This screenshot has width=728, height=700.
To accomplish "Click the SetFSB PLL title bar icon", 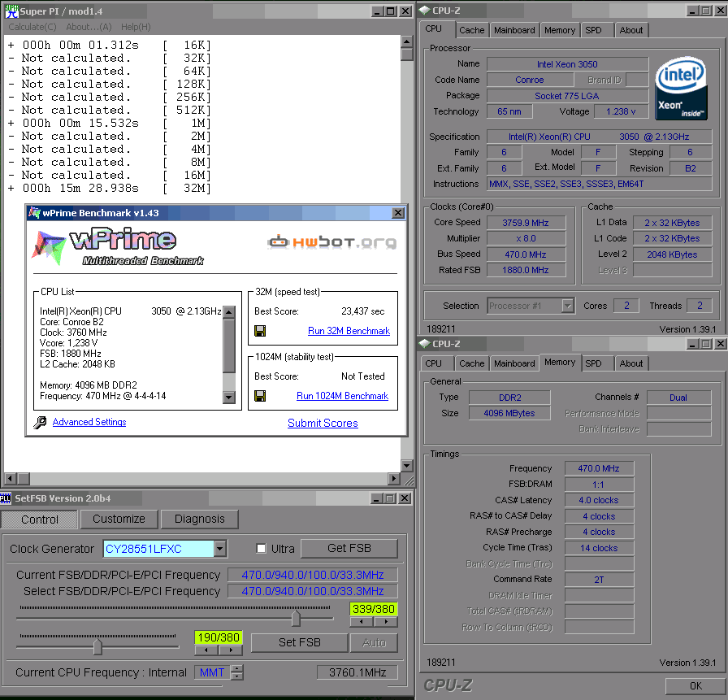I will 6,498.
